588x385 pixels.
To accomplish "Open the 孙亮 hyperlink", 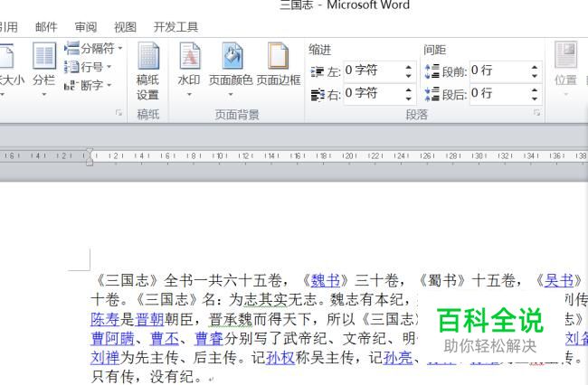I will tap(397, 358).
